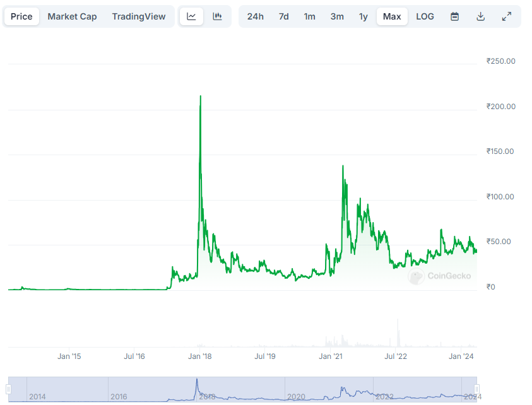Click the 2021 price peak on chart
This screenshot has height=405, width=532.
(343, 166)
